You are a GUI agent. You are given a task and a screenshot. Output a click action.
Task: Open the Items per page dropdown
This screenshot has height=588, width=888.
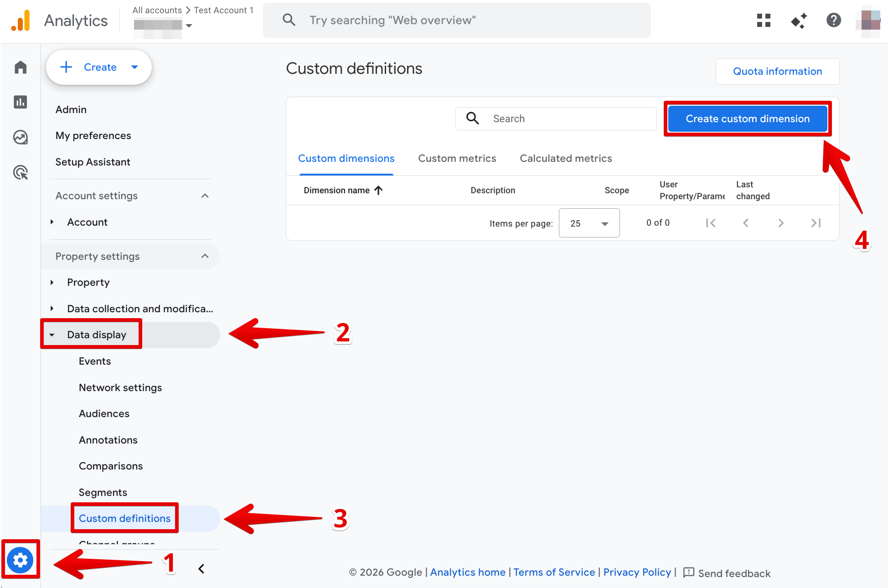point(589,223)
